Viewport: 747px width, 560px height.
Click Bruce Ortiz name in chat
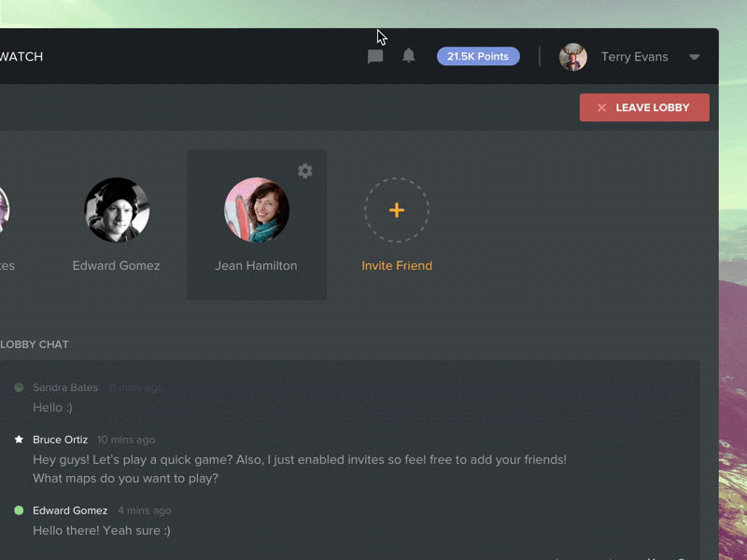(x=60, y=440)
